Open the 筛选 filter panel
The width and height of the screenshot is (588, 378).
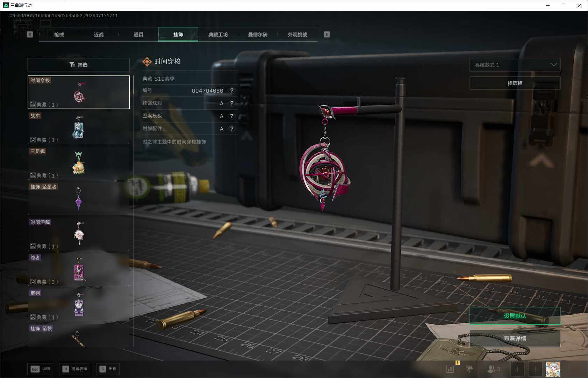[79, 65]
